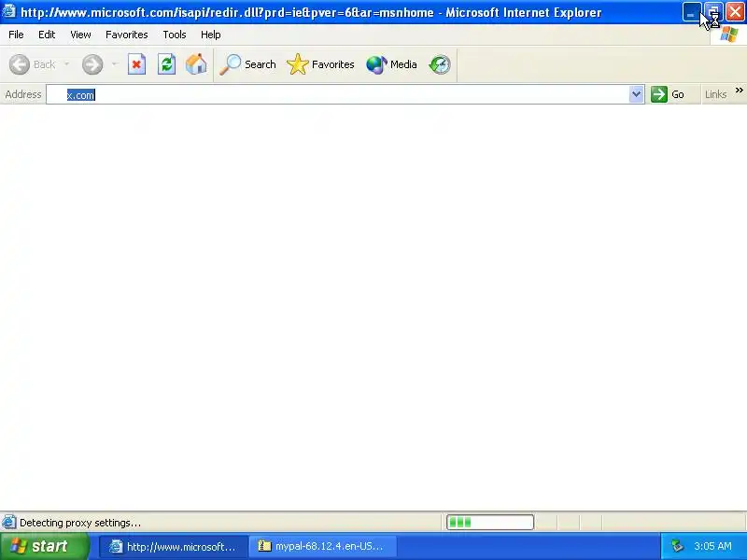Click the system tray network icon
747x560 pixels.
pos(677,546)
